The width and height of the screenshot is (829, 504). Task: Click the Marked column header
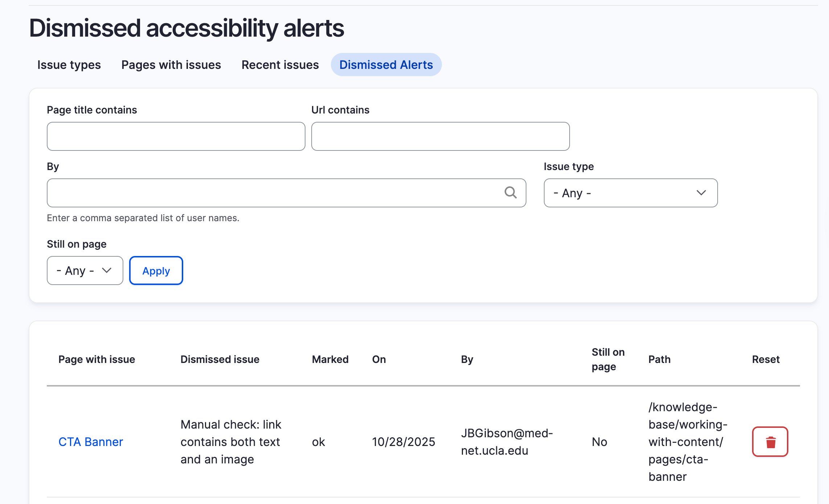[x=330, y=359]
